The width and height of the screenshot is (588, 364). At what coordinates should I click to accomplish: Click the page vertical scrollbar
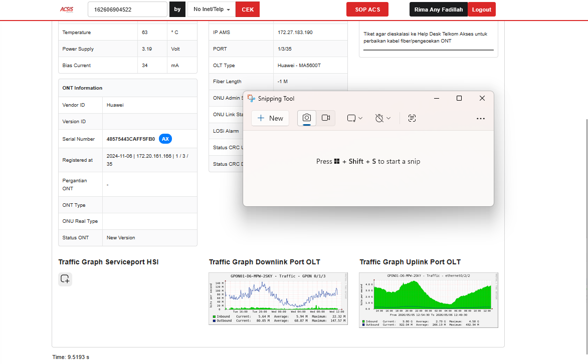(x=586, y=236)
